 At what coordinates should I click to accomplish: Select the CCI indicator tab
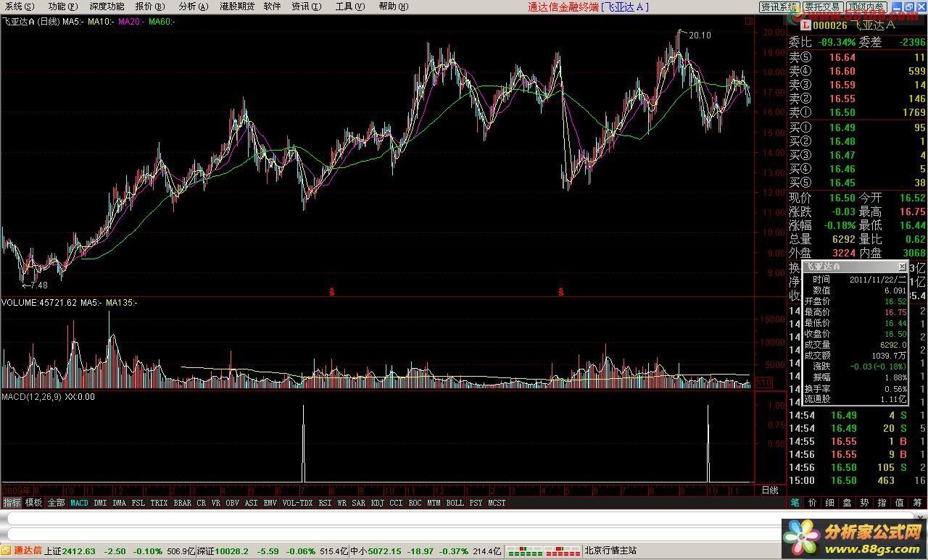point(396,502)
